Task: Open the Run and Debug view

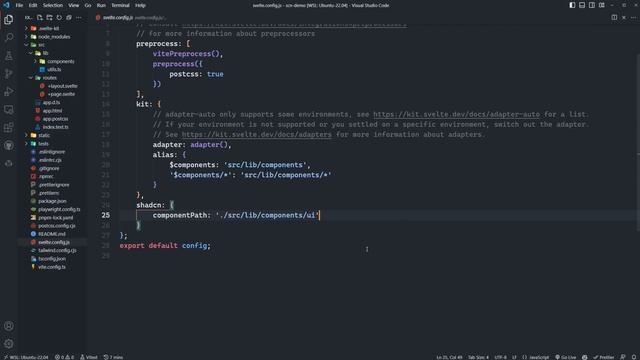Action: click(x=9, y=91)
